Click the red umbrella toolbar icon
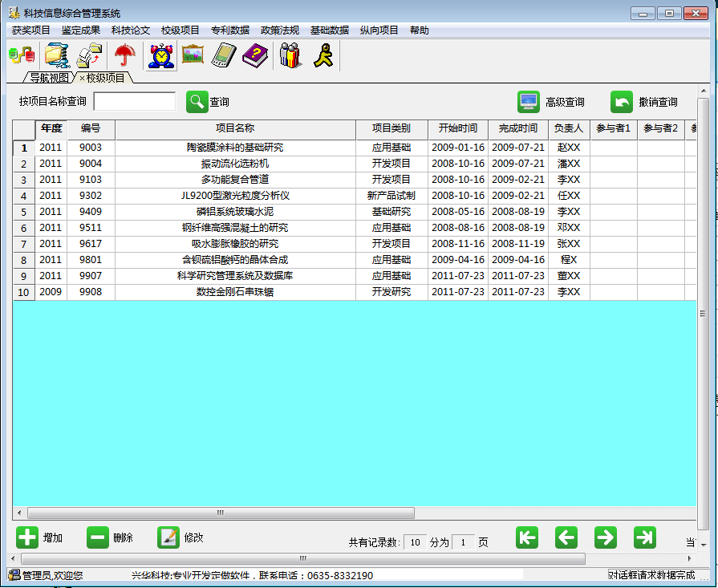The width and height of the screenshot is (718, 588). click(124, 55)
